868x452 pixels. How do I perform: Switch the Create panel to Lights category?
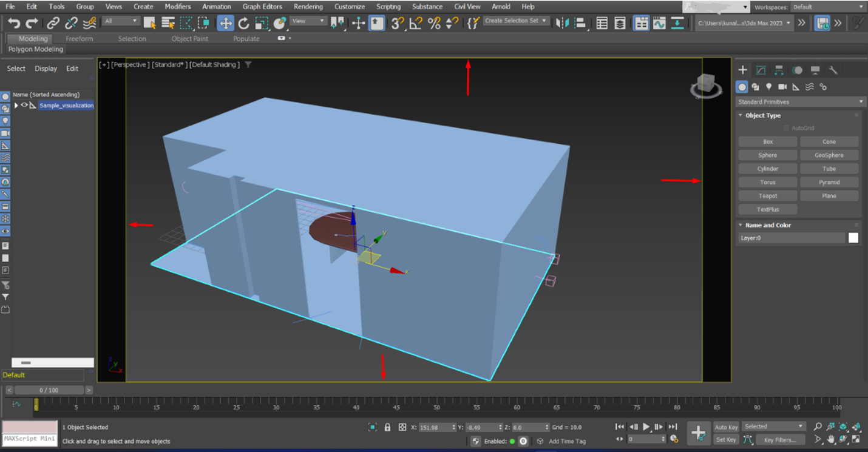tap(768, 87)
